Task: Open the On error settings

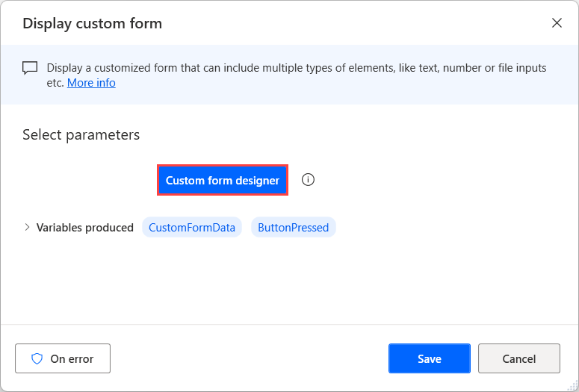Action: [x=63, y=358]
